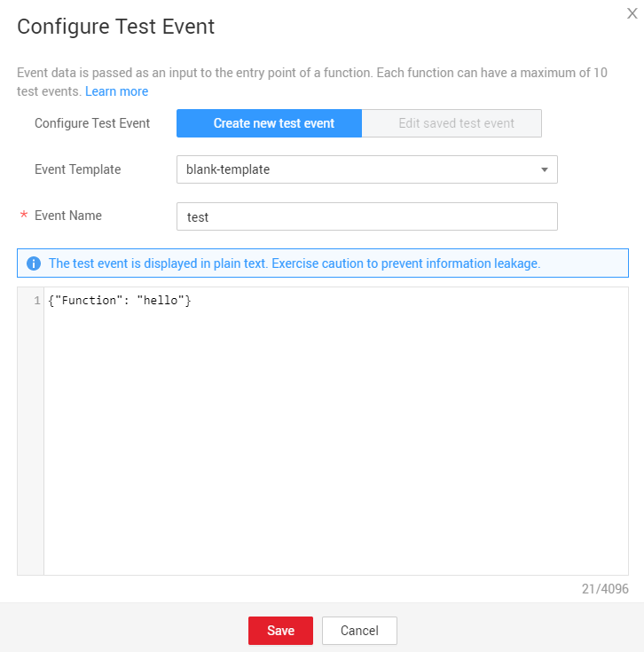Click the Event Template label
Screen dimensions: 644x652
tap(77, 169)
